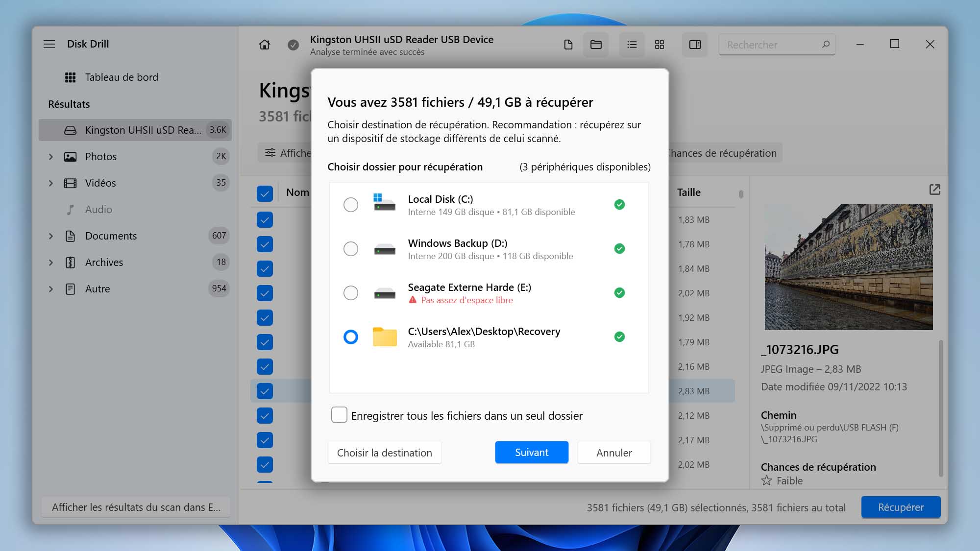Expand the Archives category
Viewport: 980px width, 551px height.
[51, 263]
